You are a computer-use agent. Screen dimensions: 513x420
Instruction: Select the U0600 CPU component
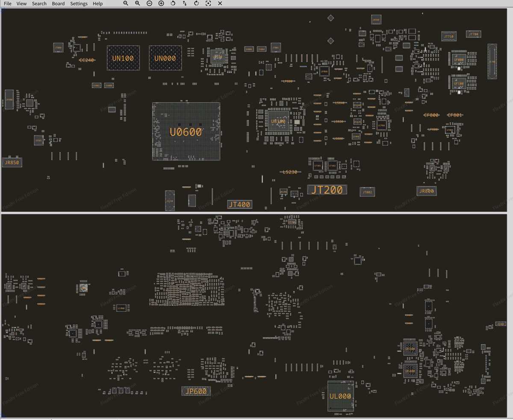186,132
